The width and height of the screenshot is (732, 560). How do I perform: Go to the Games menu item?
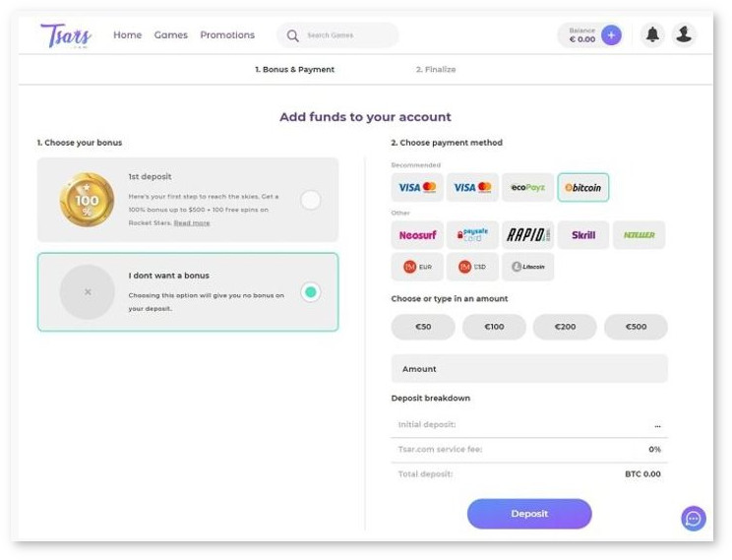(171, 35)
